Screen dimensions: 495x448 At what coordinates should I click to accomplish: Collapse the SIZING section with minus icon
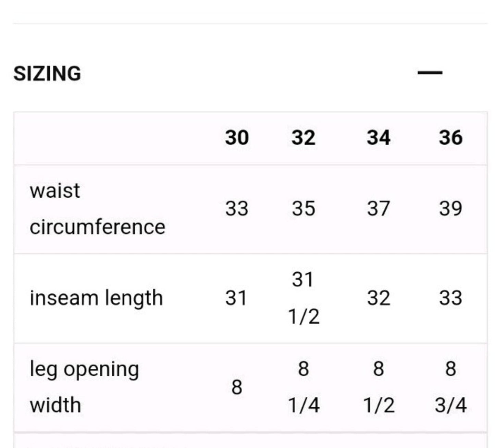(x=430, y=73)
